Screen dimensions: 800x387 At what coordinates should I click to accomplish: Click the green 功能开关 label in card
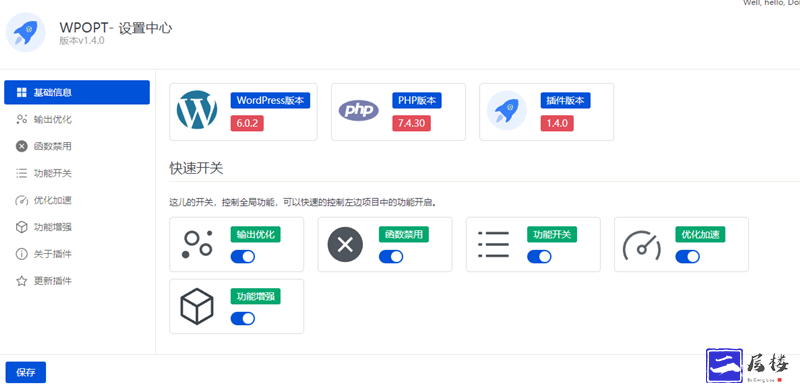click(552, 235)
